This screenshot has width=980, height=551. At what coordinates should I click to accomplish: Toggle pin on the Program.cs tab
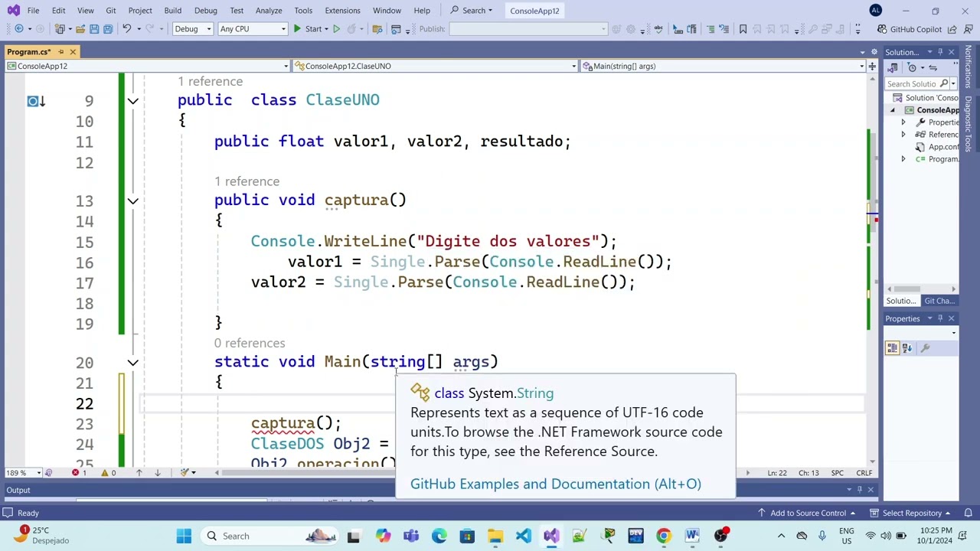coord(60,52)
